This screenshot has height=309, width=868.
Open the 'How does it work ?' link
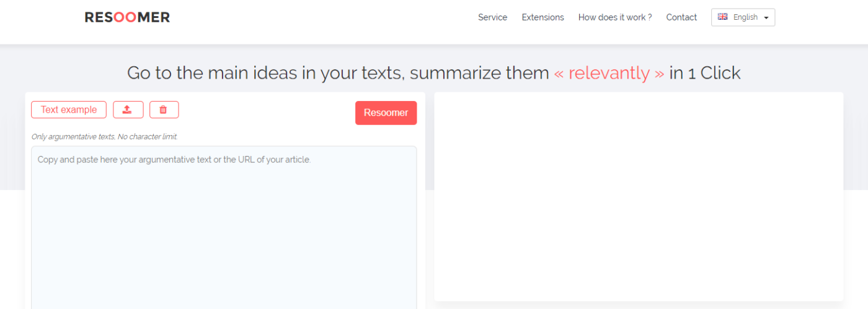614,17
